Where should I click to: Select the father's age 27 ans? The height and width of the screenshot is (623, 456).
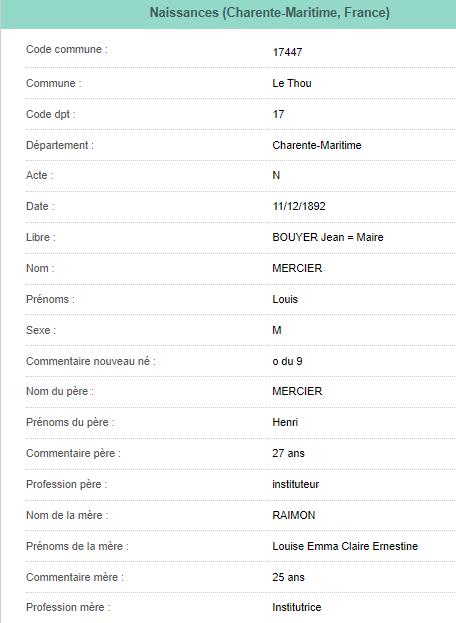pos(288,453)
